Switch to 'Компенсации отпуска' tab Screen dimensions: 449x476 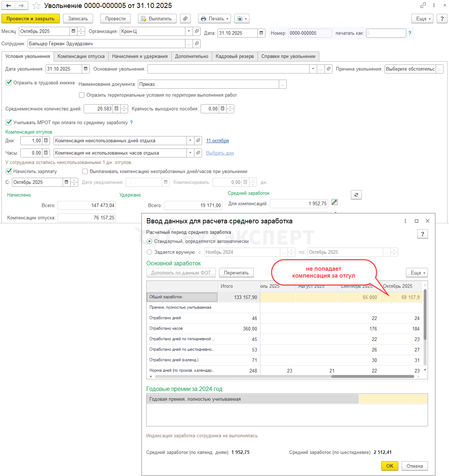81,56
